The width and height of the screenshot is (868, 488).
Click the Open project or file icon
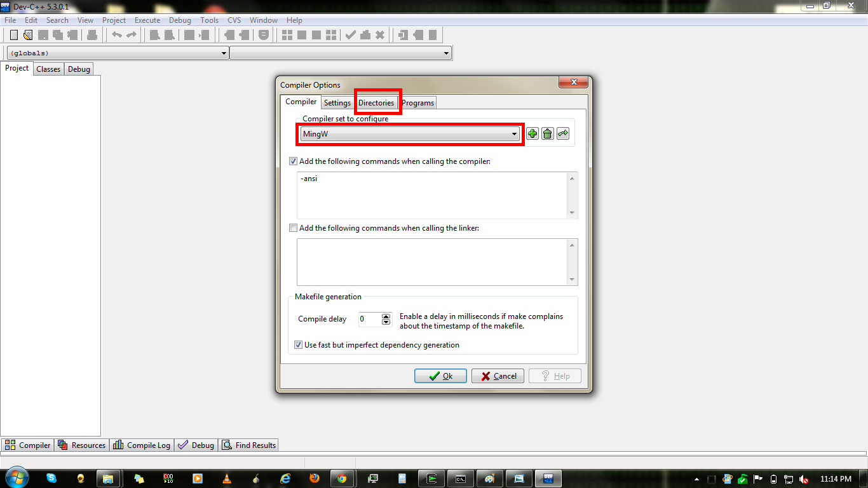click(x=29, y=35)
